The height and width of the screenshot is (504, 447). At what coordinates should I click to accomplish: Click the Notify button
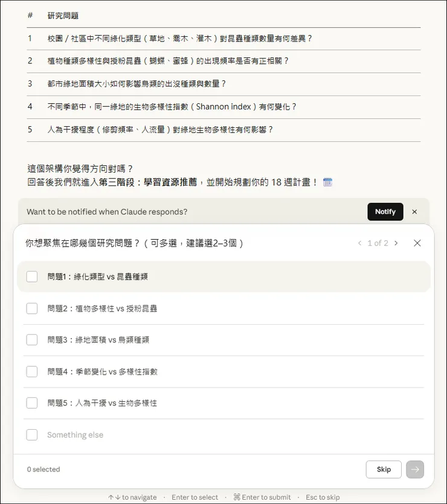pos(385,212)
